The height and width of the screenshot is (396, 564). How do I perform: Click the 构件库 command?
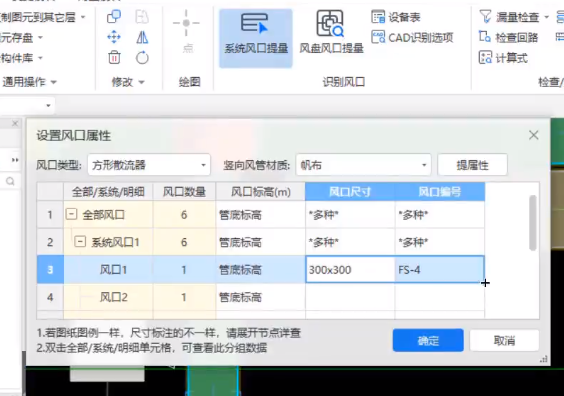[x=17, y=58]
